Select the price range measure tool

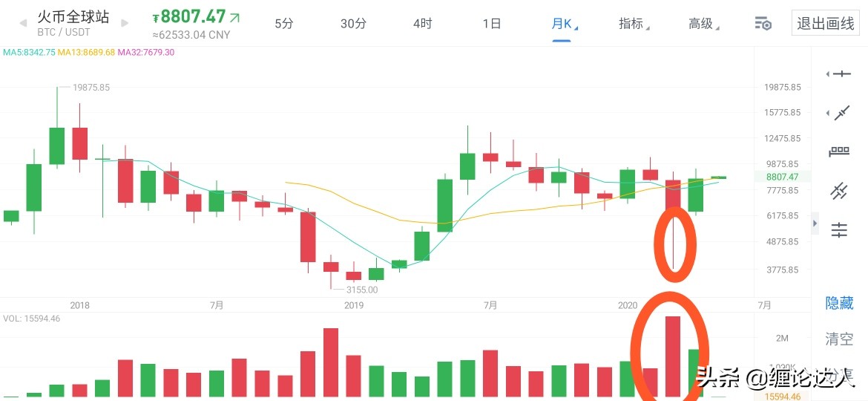coord(839,152)
